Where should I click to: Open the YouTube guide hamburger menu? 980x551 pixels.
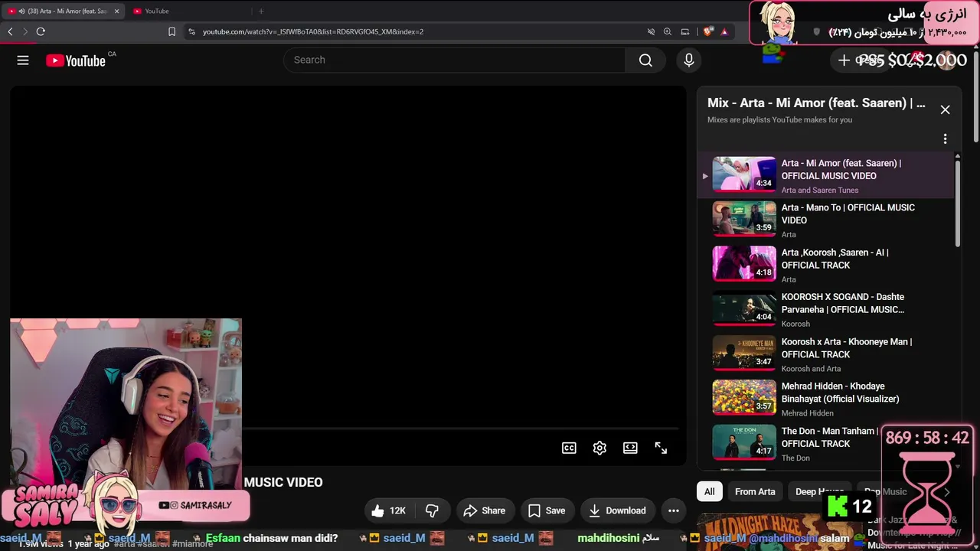pyautogui.click(x=23, y=60)
